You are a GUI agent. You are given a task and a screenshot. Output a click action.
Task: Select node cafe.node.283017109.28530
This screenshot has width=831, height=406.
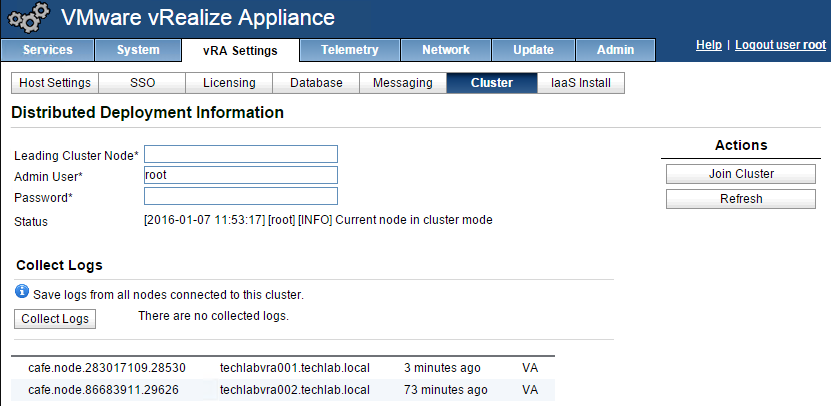107,368
